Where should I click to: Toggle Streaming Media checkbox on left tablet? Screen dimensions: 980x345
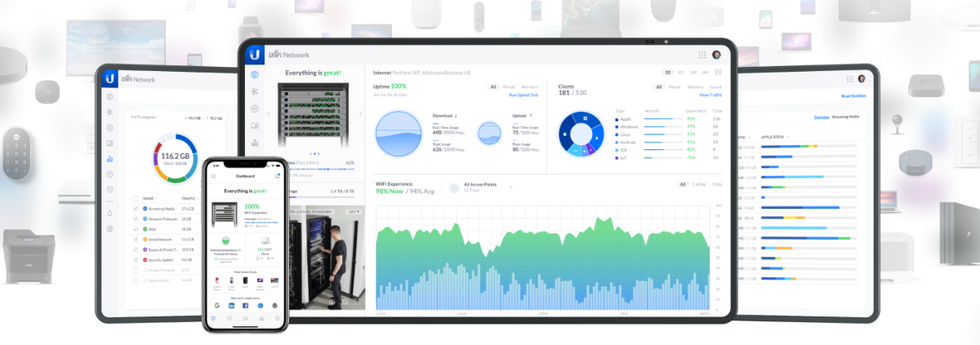pos(136,209)
